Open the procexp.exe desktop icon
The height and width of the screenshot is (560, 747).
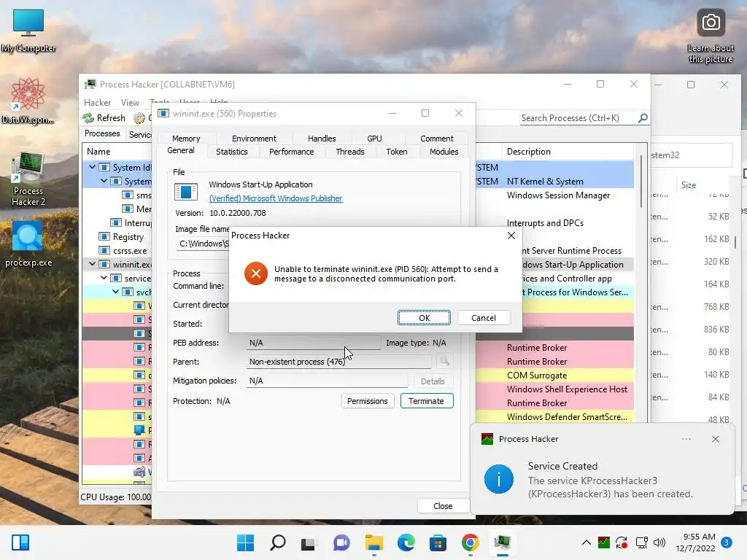28,244
